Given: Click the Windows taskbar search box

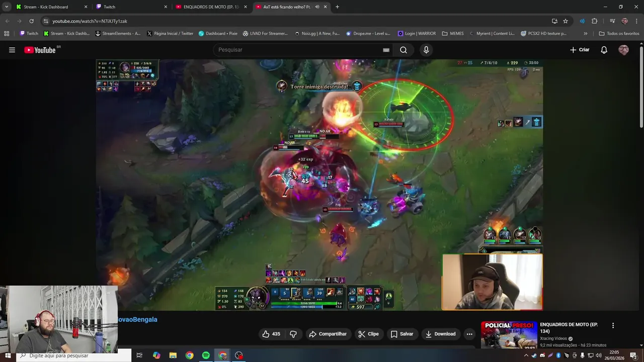Looking at the screenshot, I should [x=73, y=355].
